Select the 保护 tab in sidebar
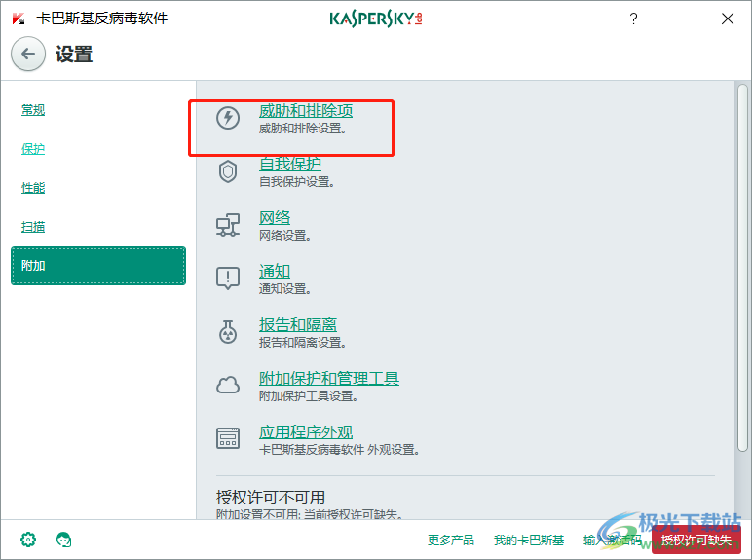Screen dimensions: 752x560 pyautogui.click(x=33, y=149)
